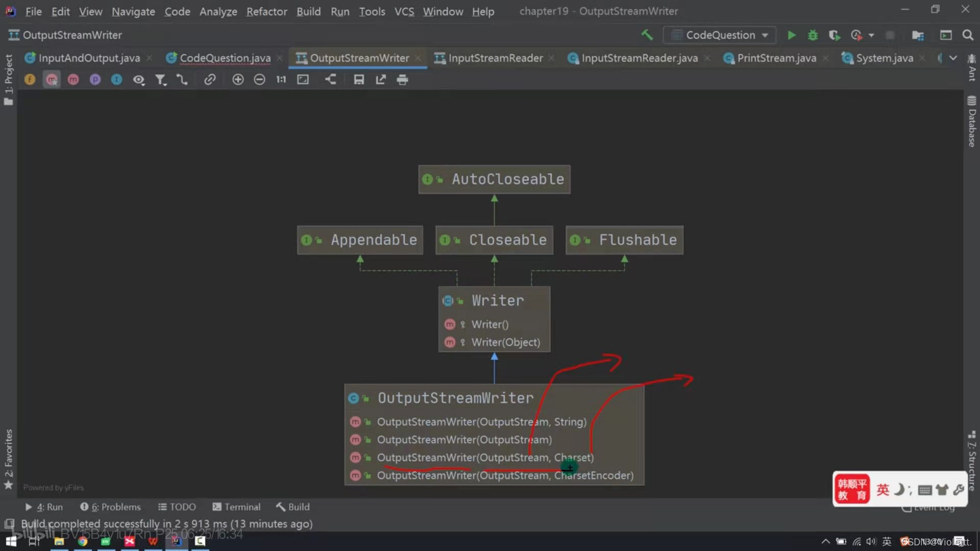Select OutputStreamWriter(OutputStream, String) constructor row
Image resolution: width=980 pixels, height=551 pixels.
494,422
